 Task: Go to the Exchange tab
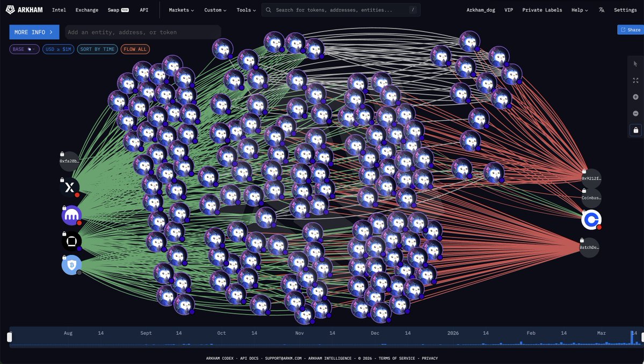click(x=86, y=10)
